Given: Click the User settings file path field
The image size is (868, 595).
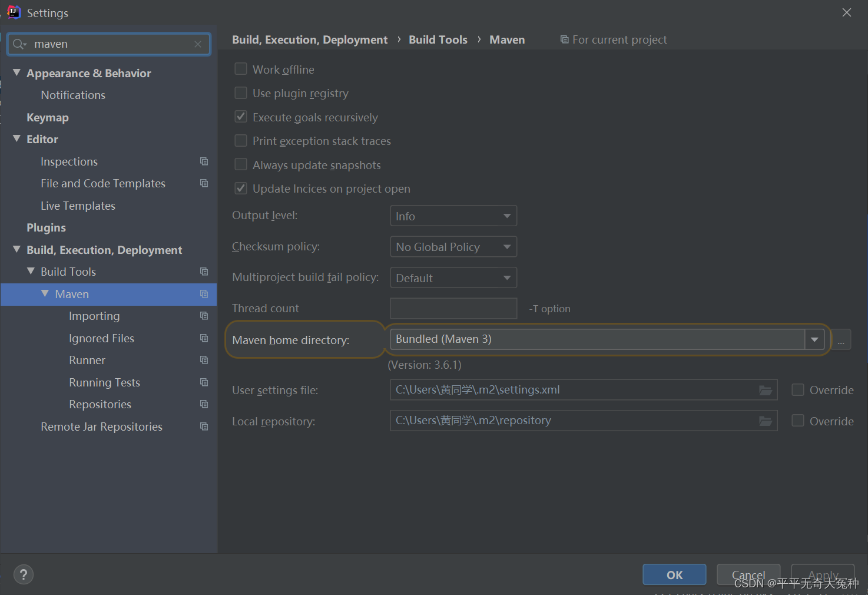Looking at the screenshot, I should [x=584, y=390].
